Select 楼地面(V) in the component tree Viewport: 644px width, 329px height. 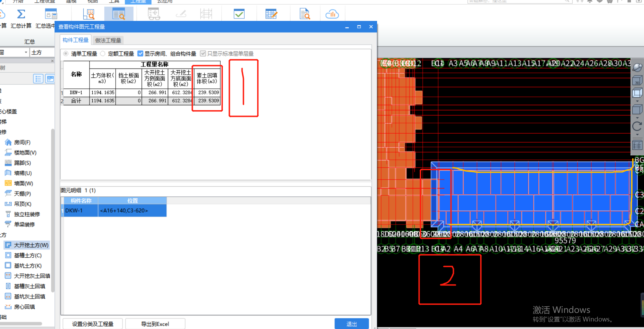point(25,153)
